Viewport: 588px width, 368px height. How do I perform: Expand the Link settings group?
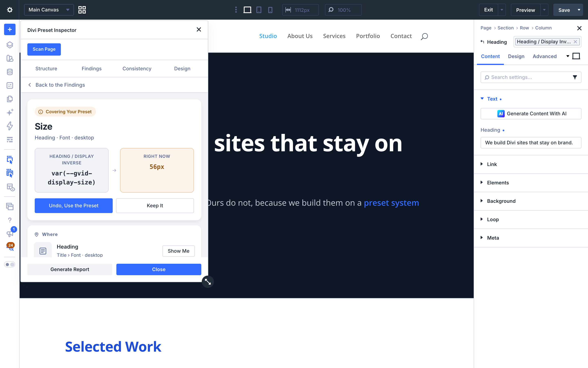click(531, 164)
